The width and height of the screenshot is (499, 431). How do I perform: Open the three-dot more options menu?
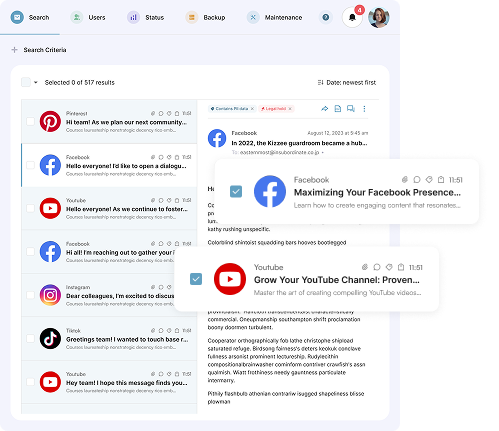(364, 109)
